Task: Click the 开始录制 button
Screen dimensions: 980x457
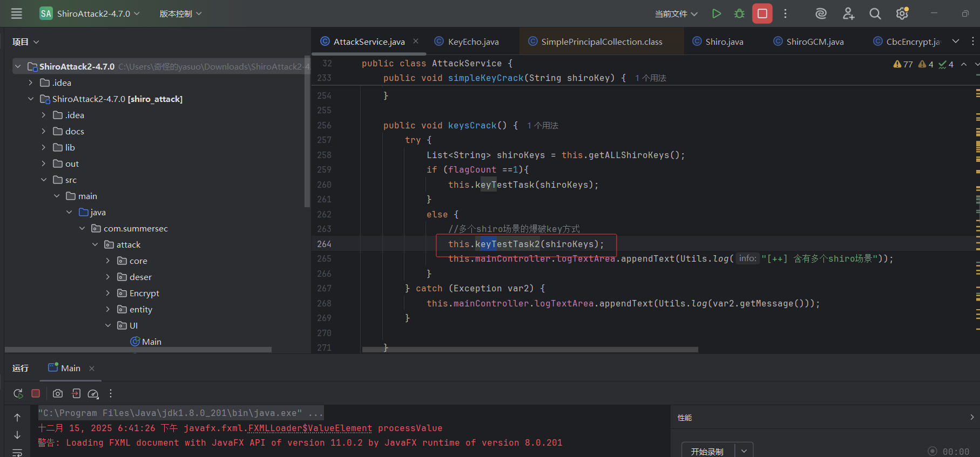Action: (707, 451)
